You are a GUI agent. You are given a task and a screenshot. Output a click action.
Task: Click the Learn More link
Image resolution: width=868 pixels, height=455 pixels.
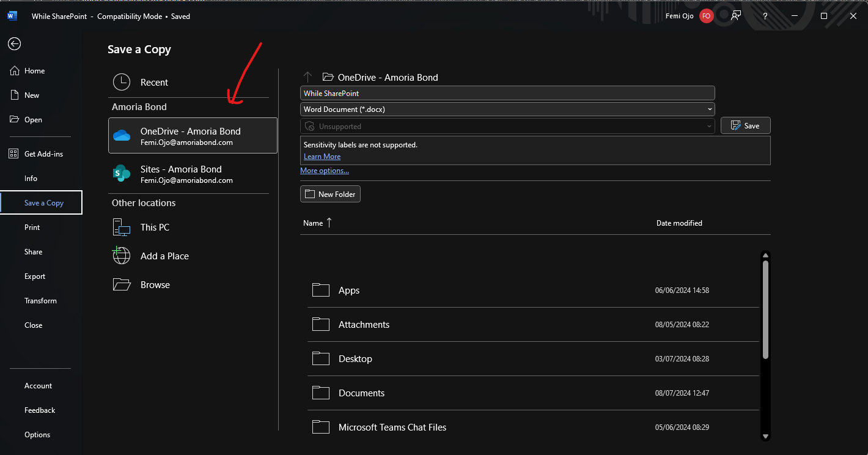coord(322,157)
